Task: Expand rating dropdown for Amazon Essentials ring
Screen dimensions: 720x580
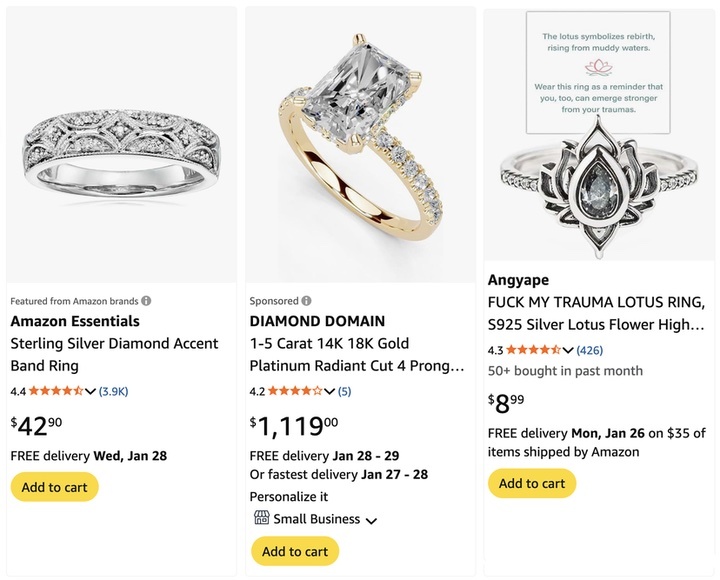Action: tap(91, 391)
